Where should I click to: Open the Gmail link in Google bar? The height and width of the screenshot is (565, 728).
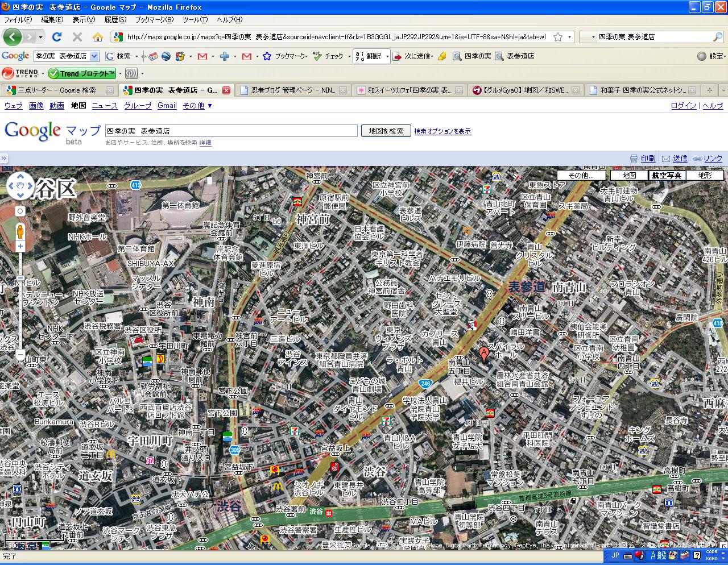tap(167, 106)
